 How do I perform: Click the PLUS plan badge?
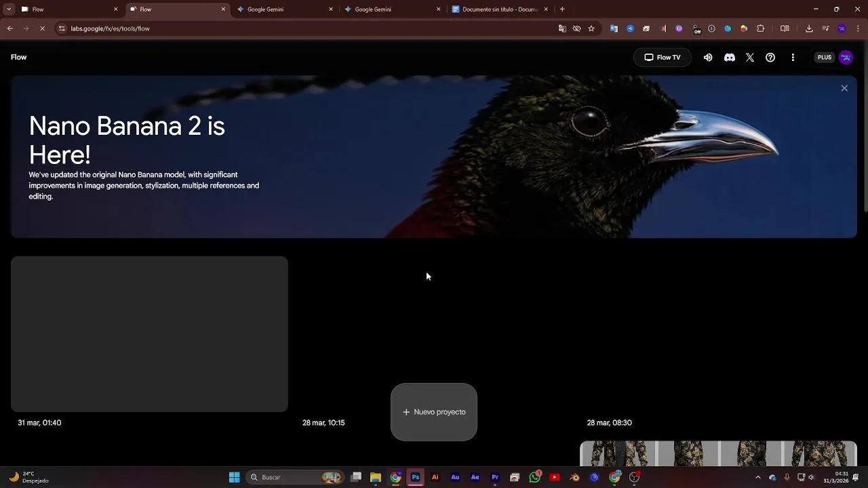coord(825,58)
